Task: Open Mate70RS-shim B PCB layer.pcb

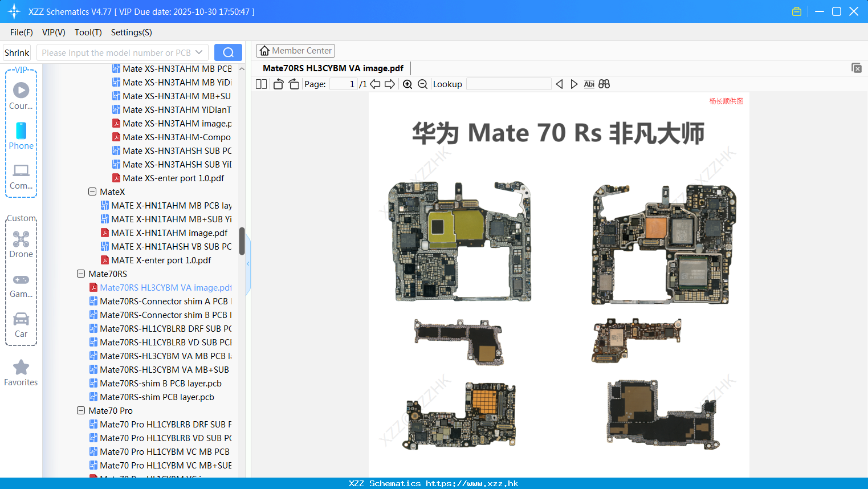Action: pos(156,384)
